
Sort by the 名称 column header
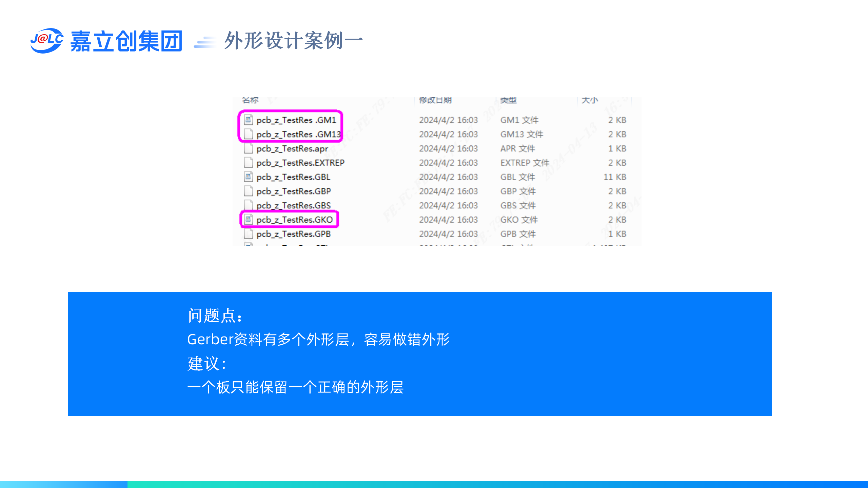[x=250, y=100]
